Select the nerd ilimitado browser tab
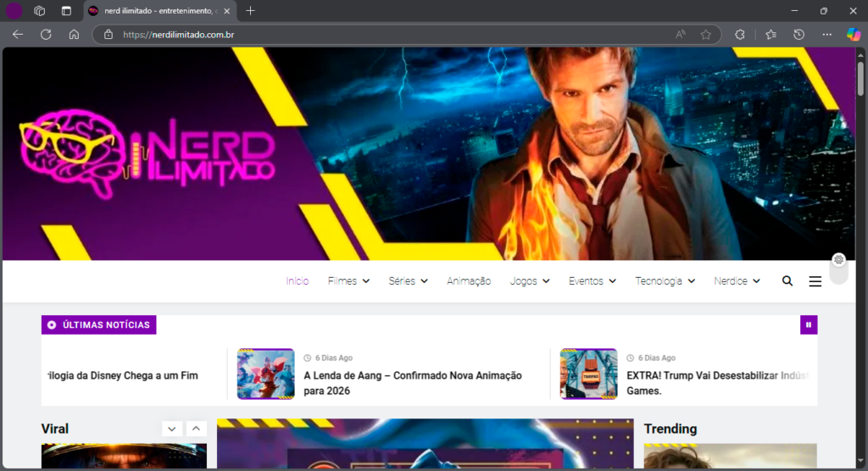 [160, 10]
